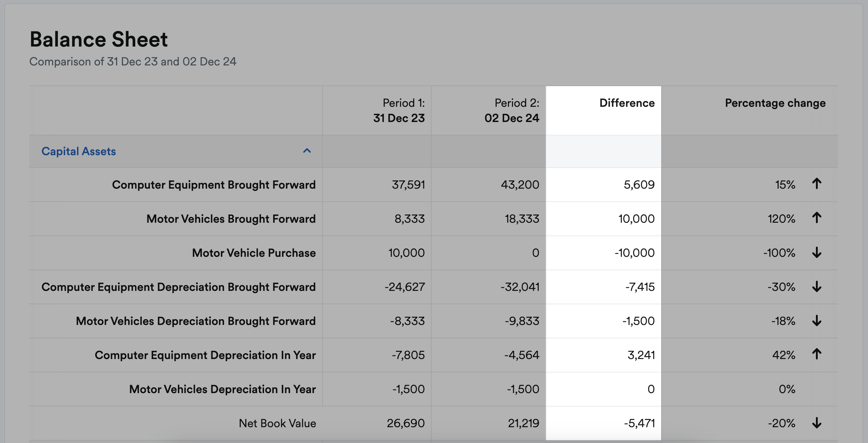Image resolution: width=868 pixels, height=443 pixels.
Task: Click down arrow beside -20% change
Action: (817, 423)
